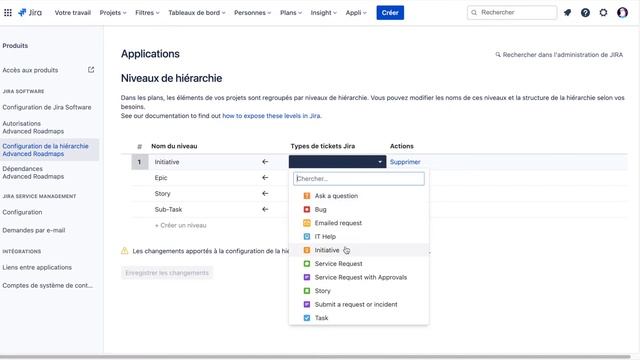Select Task in the ticket type list
This screenshot has width=640, height=360.
(359, 318)
